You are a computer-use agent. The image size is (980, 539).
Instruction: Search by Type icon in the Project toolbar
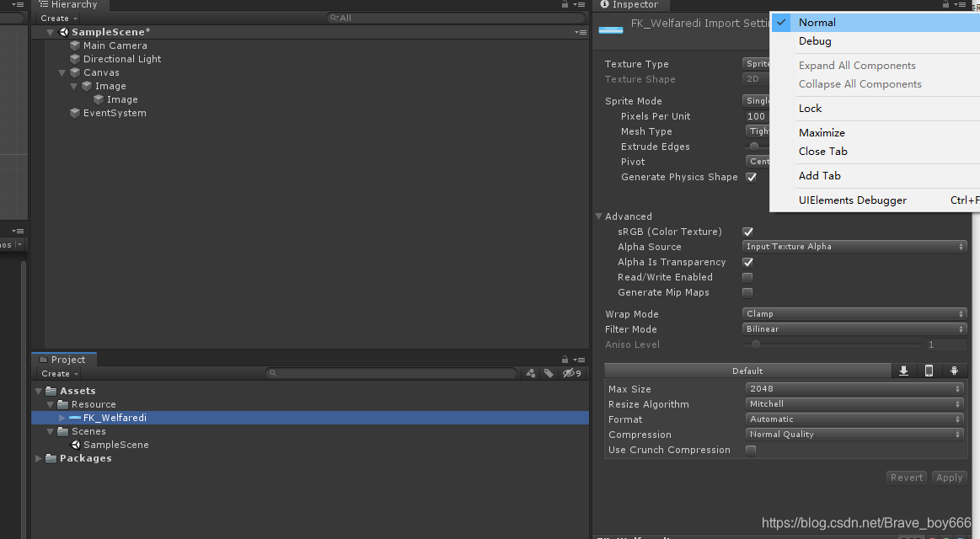(x=531, y=373)
